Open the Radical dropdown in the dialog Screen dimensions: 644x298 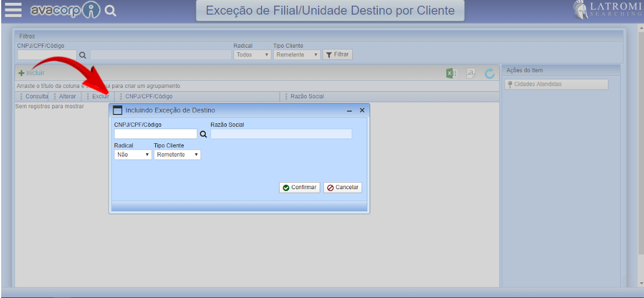pos(133,155)
